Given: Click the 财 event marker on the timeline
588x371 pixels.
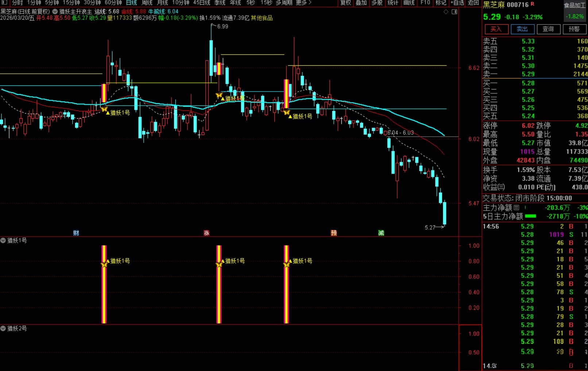Looking at the screenshot, I should point(76,233).
